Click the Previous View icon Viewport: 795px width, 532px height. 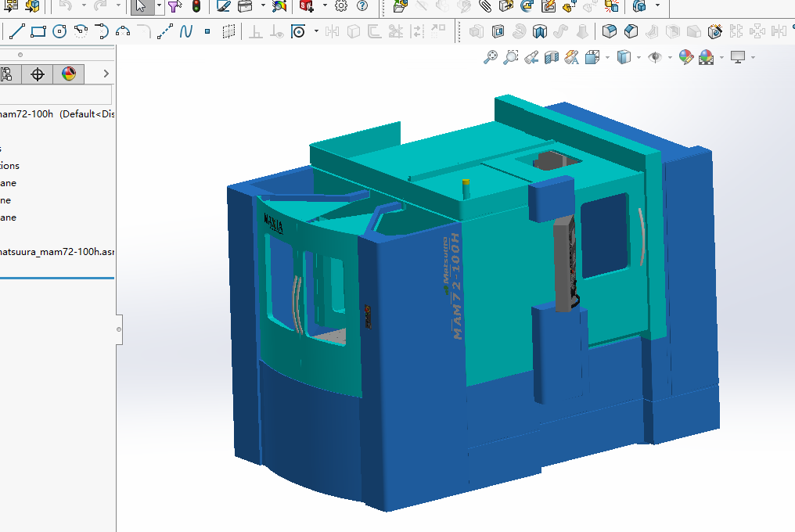point(531,59)
